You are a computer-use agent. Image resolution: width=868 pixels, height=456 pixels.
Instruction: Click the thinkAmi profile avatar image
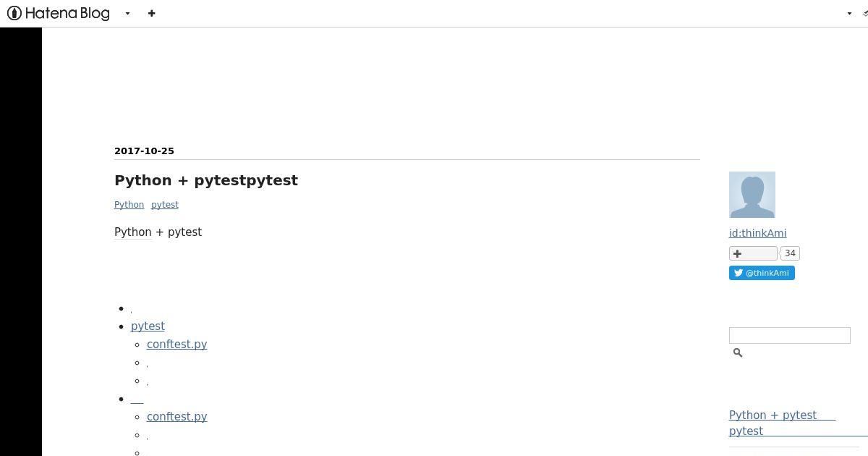(x=752, y=195)
